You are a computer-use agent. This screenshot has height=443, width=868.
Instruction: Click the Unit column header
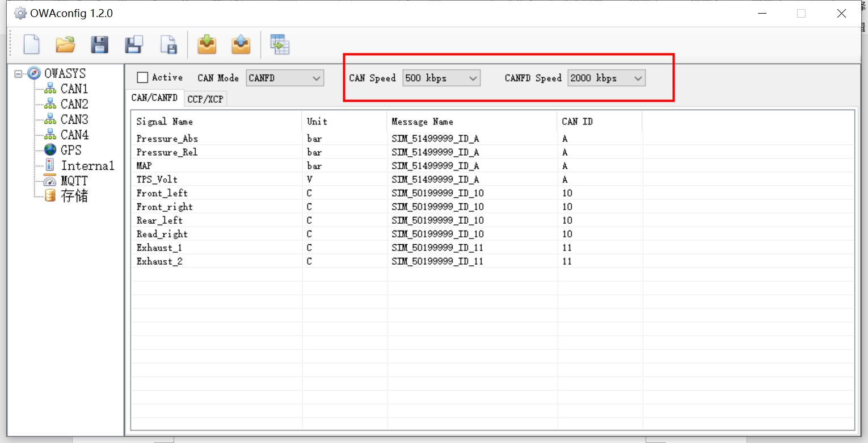pyautogui.click(x=344, y=122)
